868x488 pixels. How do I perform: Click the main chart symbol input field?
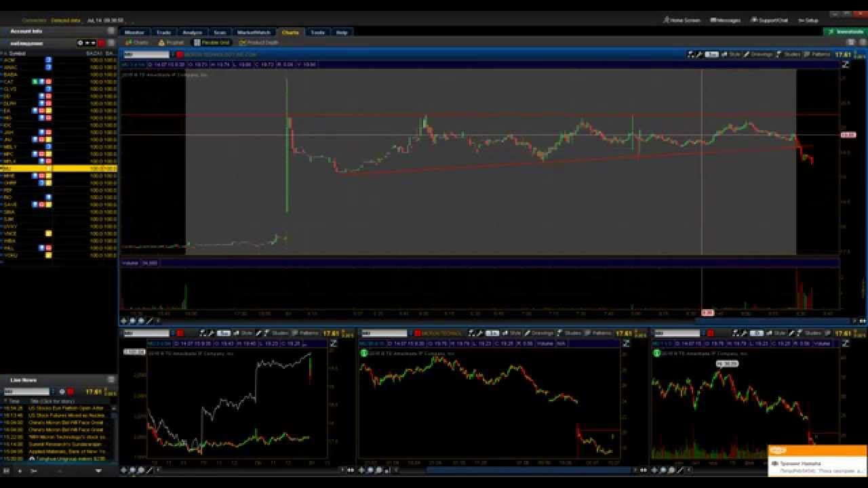point(146,54)
